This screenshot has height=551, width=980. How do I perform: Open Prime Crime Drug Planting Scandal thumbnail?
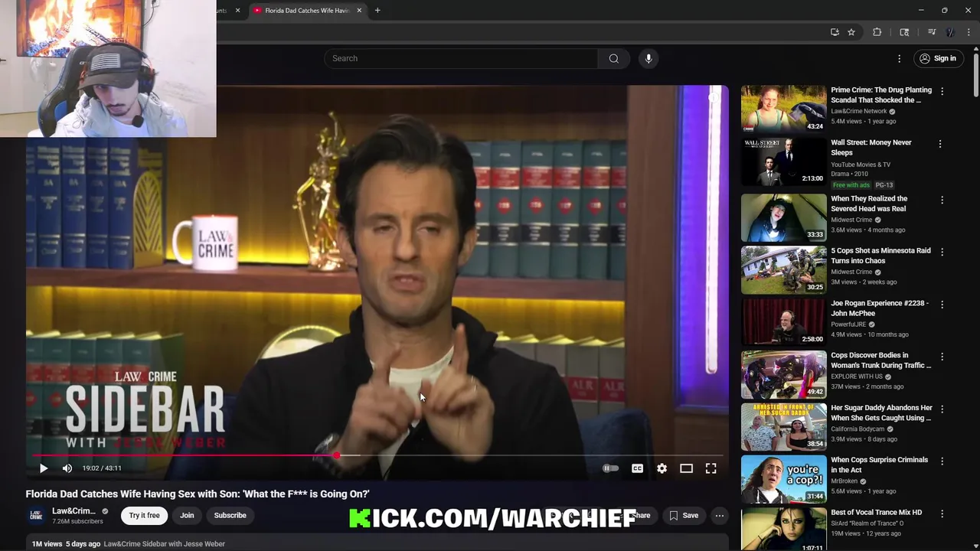(x=783, y=109)
